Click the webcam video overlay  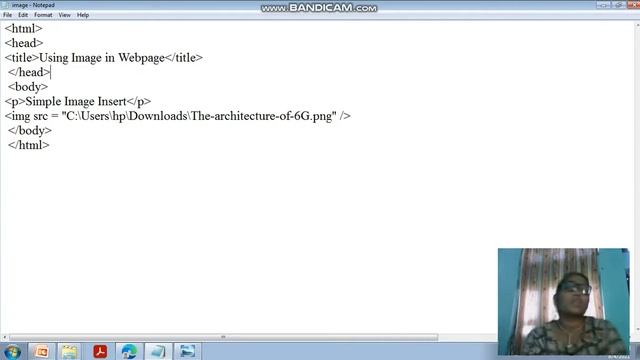pyautogui.click(x=563, y=302)
